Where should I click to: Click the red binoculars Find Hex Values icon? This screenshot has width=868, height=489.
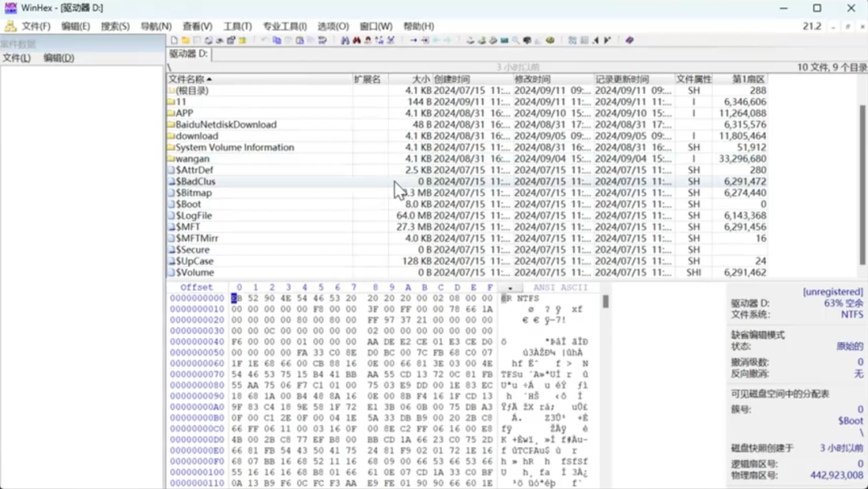[357, 40]
